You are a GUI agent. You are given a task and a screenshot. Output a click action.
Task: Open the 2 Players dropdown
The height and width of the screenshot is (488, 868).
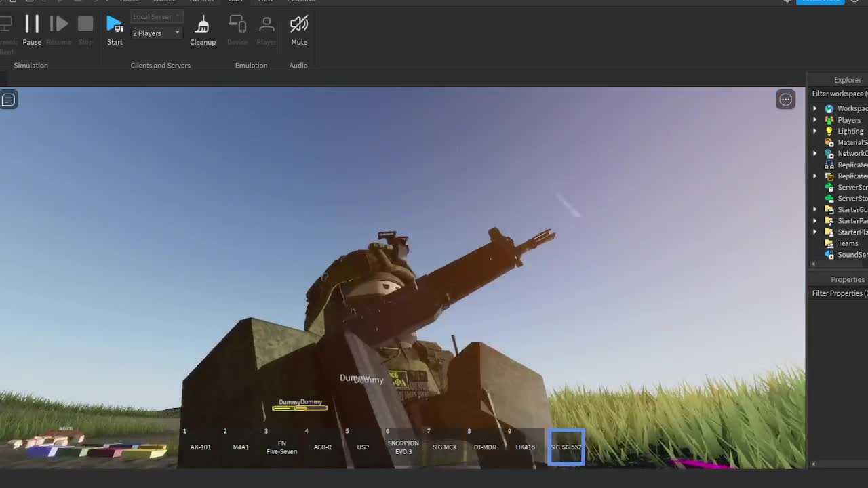156,33
